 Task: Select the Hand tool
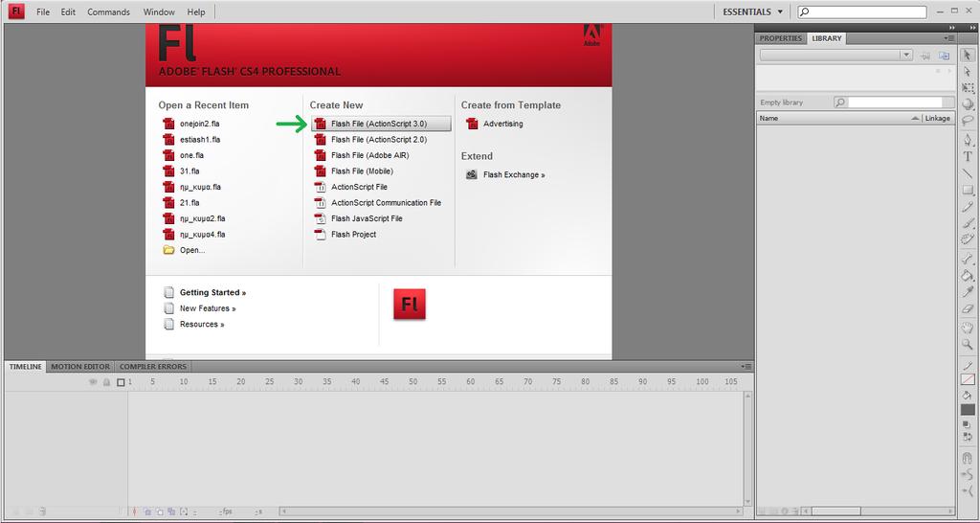click(968, 328)
